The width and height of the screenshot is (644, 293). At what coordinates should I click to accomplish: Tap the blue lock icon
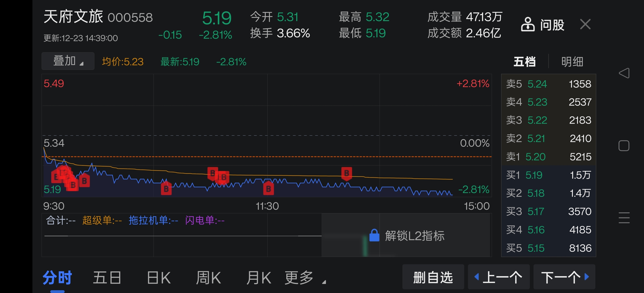coord(374,236)
